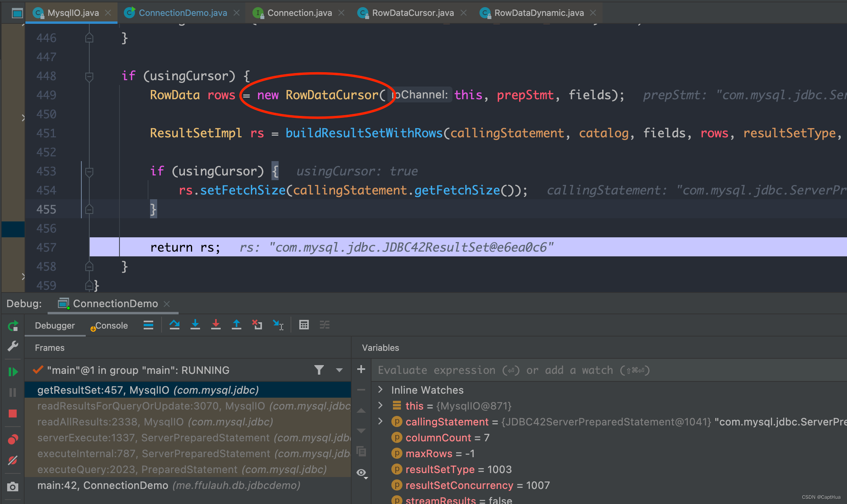Click the Step Over debugger icon
Screen dimensions: 847x504
coord(174,325)
